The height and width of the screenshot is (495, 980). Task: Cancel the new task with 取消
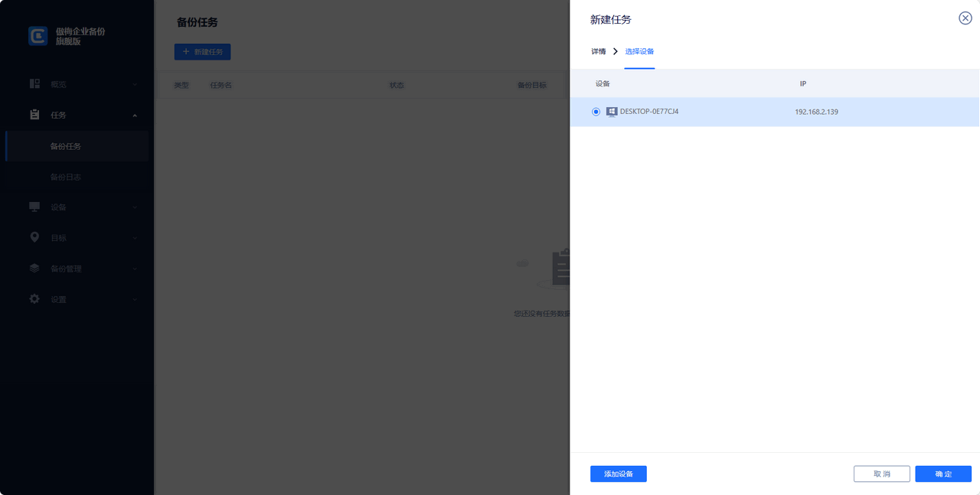[x=881, y=474]
